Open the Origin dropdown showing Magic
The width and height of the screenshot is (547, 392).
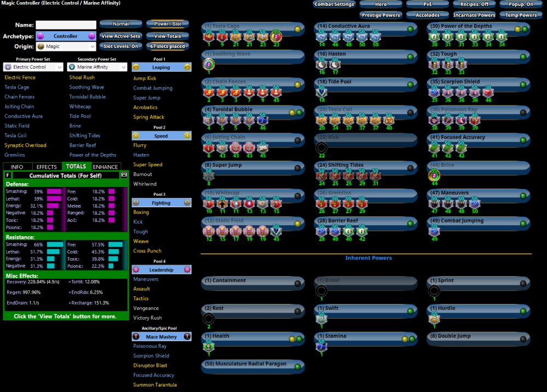[x=65, y=46]
